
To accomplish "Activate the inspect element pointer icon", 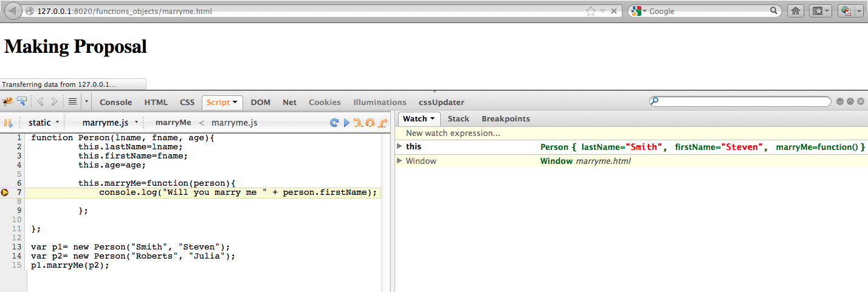I will coord(22,102).
